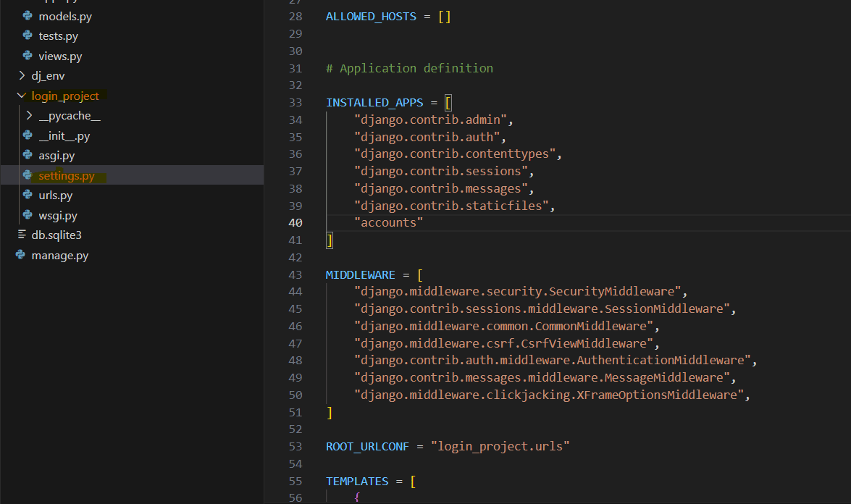Click the Python icon next to asgi.py
The width and height of the screenshot is (851, 504).
28,156
